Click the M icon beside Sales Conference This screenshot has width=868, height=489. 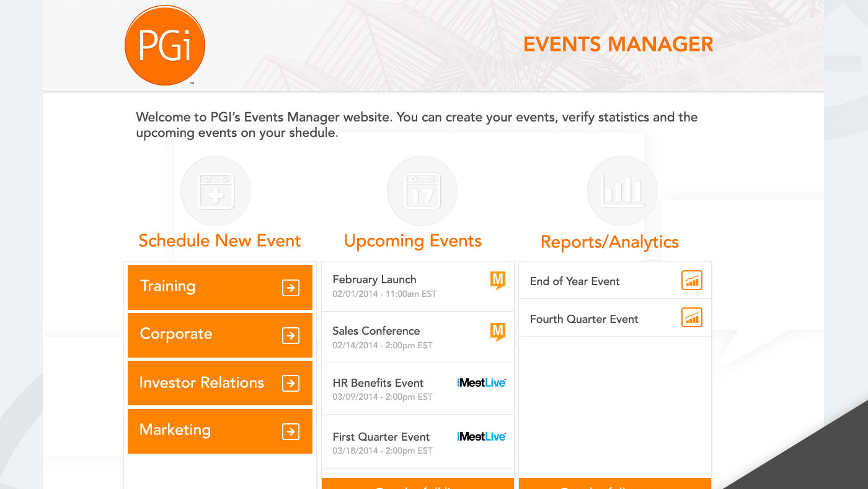coord(497,332)
